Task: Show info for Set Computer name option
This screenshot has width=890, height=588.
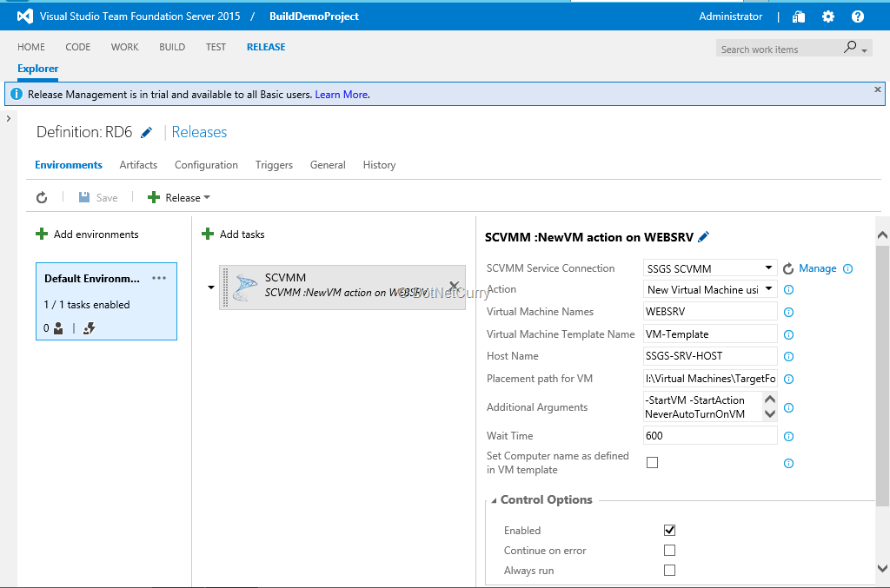Action: pos(788,463)
